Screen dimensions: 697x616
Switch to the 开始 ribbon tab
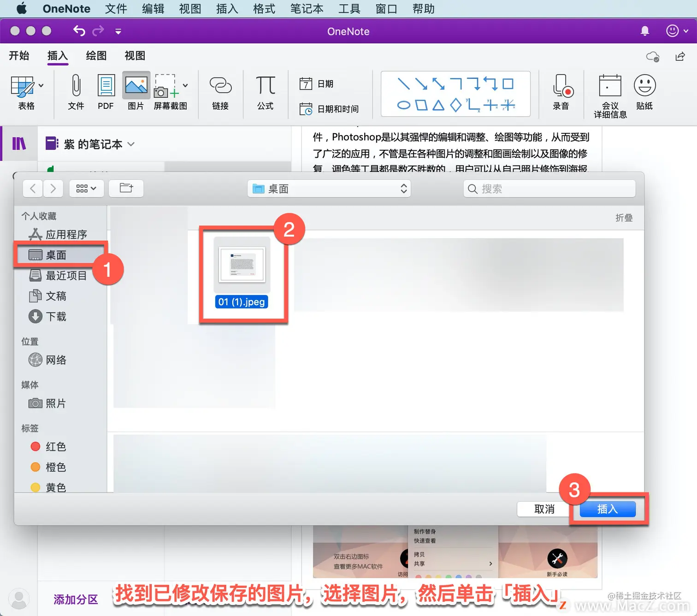tap(19, 56)
